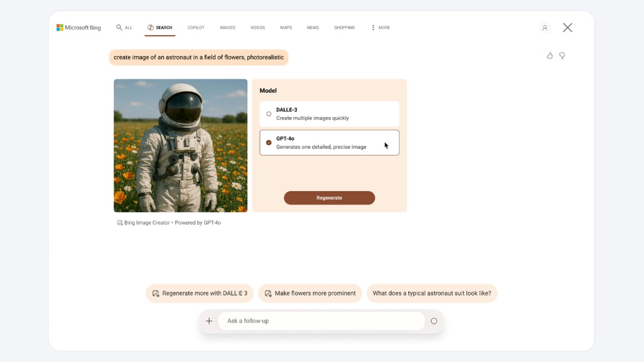
Task: Open the generated astronaut image thumbnail
Action: coord(179,145)
